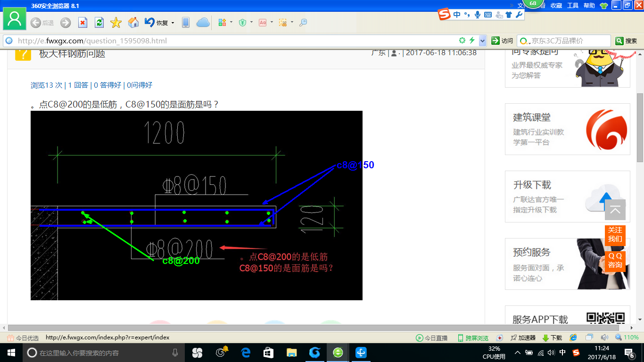
Task: Click the magnifier search tool icon
Action: coord(303,22)
